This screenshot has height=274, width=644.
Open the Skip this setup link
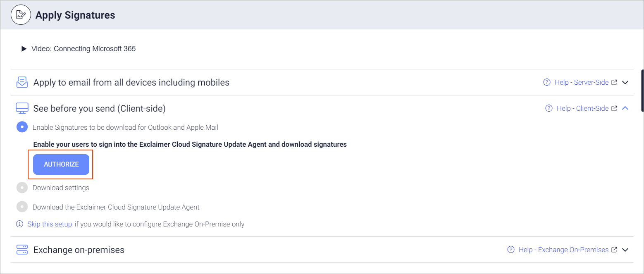click(49, 224)
